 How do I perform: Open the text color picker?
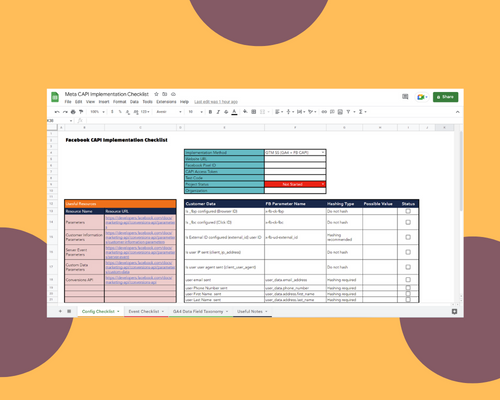coord(234,112)
